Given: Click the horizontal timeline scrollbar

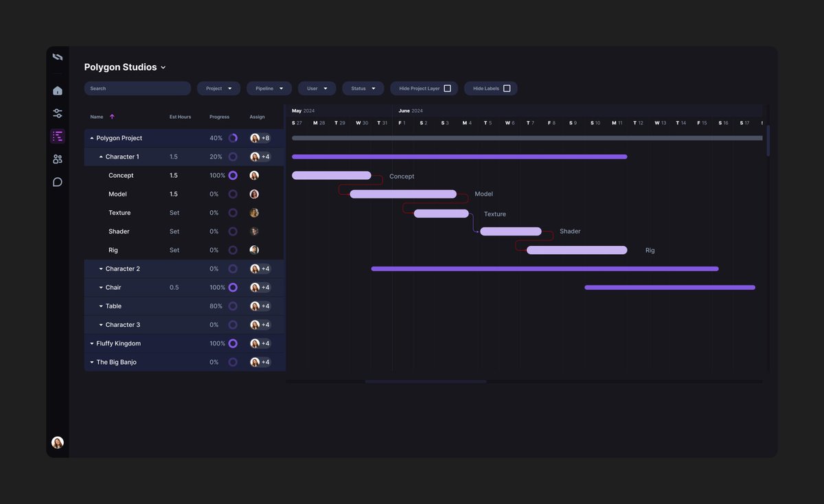Looking at the screenshot, I should click(x=426, y=381).
